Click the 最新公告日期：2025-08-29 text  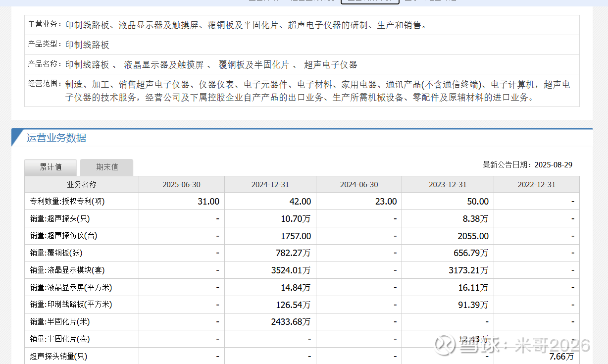(x=528, y=165)
